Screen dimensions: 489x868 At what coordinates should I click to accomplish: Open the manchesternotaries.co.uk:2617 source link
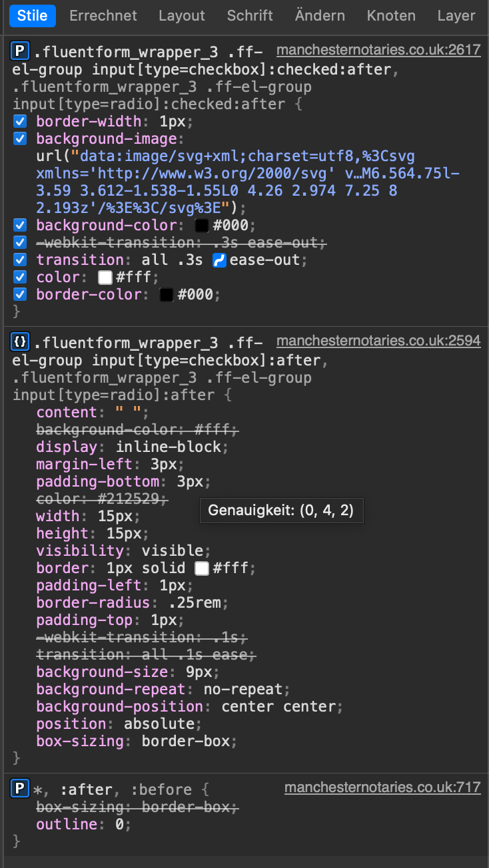(379, 50)
